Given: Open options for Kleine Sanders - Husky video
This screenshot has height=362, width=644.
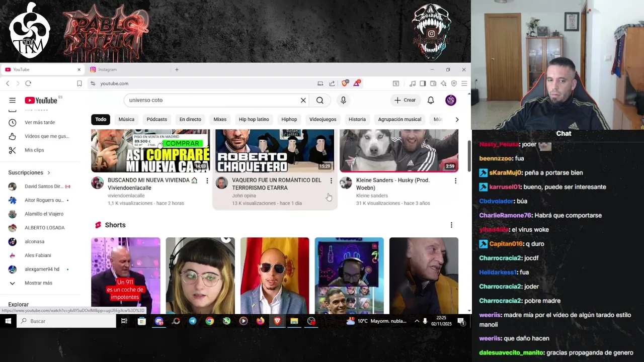Looking at the screenshot, I should [455, 180].
